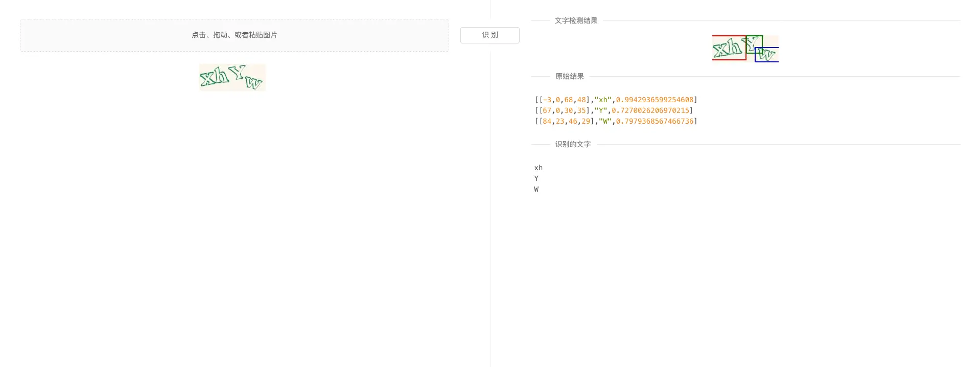Click recognized text line xh
The width and height of the screenshot is (980, 367).
(x=539, y=168)
